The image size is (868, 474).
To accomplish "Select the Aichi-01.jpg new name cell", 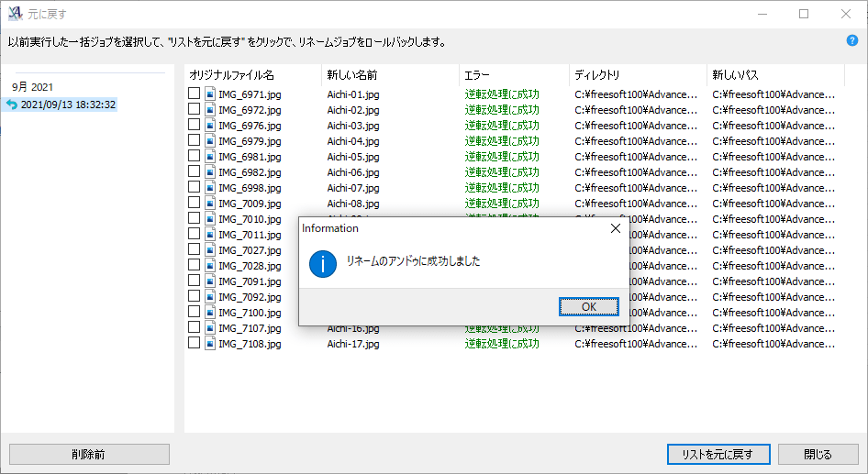I will pyautogui.click(x=353, y=94).
